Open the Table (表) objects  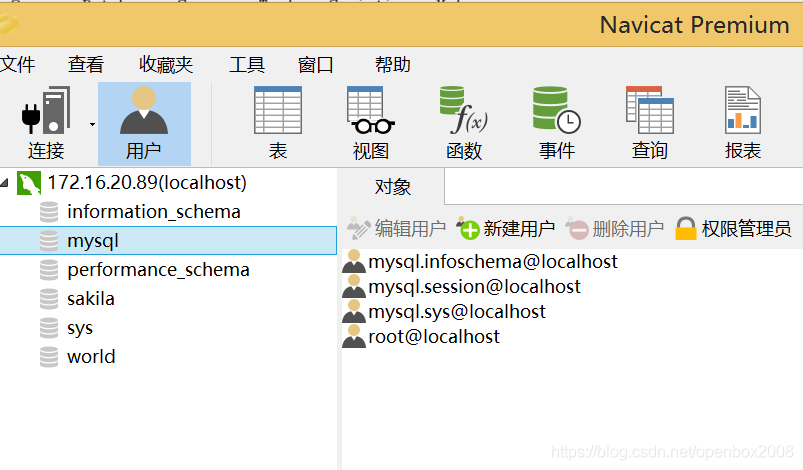coord(278,123)
